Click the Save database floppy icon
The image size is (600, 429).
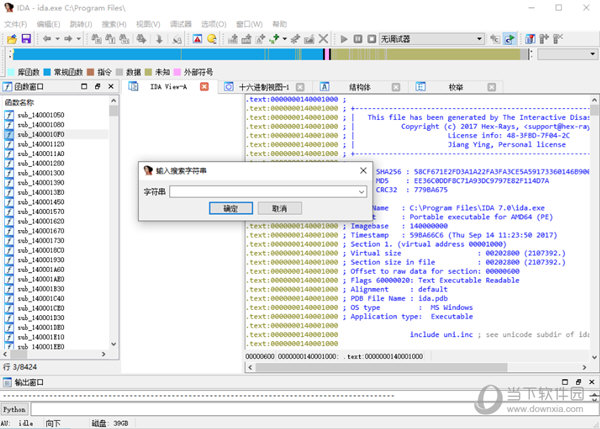26,39
